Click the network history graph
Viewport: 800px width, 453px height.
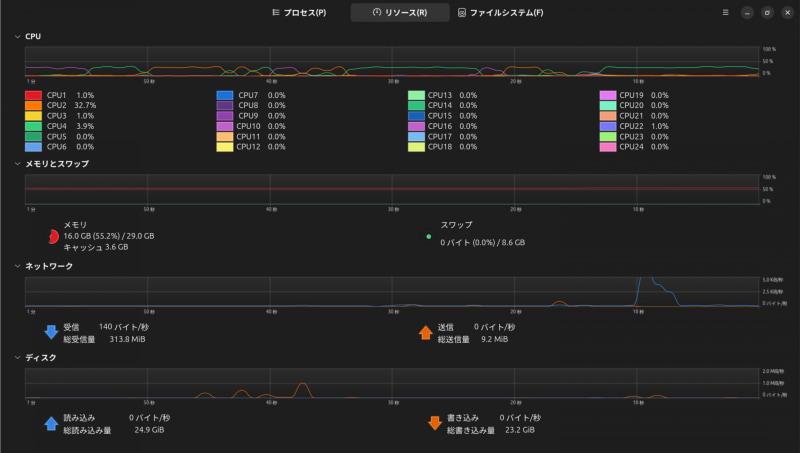click(x=392, y=292)
